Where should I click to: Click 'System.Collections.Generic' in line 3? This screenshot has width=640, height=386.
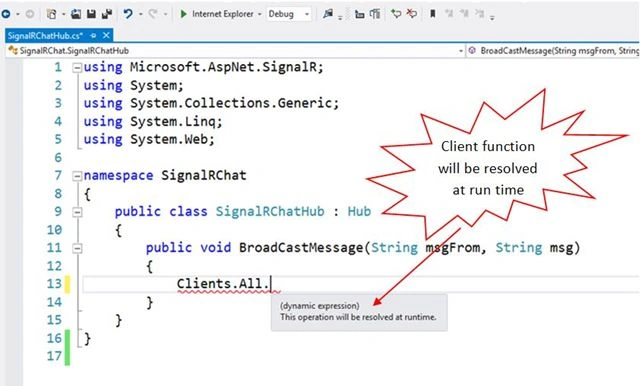pyautogui.click(x=231, y=103)
